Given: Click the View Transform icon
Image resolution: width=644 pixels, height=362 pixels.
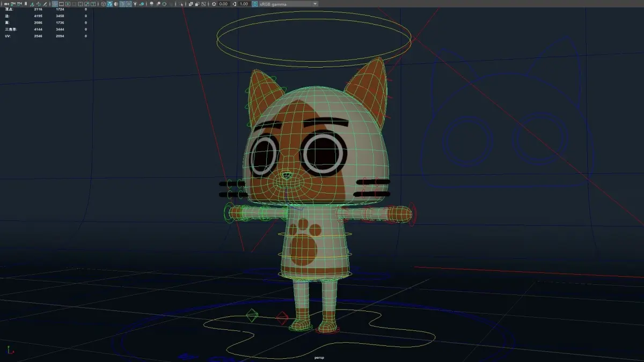Looking at the screenshot, I should coord(254,4).
